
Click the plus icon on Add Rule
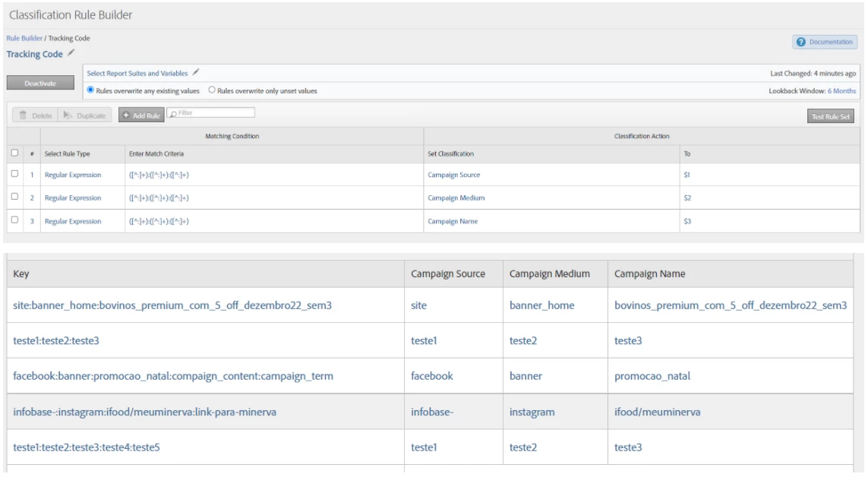[126, 115]
